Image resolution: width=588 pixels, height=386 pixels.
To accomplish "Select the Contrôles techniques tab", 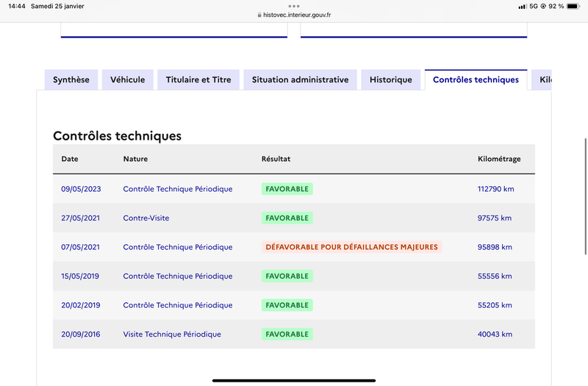I will coord(476,79).
